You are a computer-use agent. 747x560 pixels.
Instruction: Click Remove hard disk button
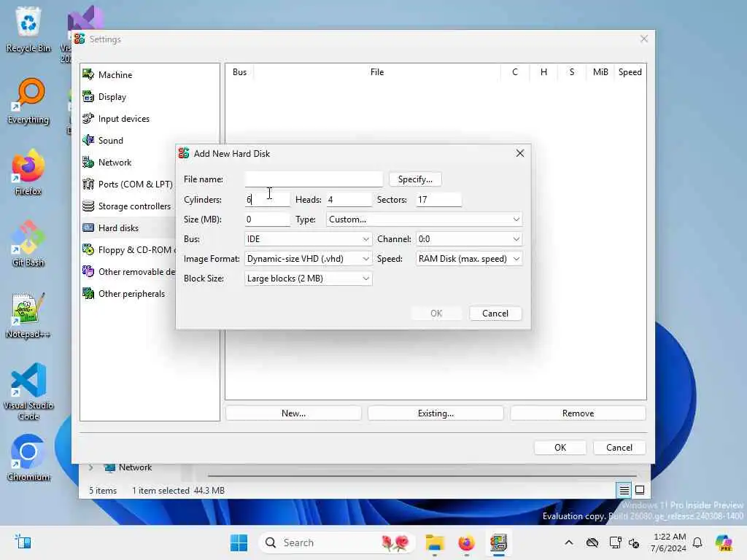(x=578, y=413)
